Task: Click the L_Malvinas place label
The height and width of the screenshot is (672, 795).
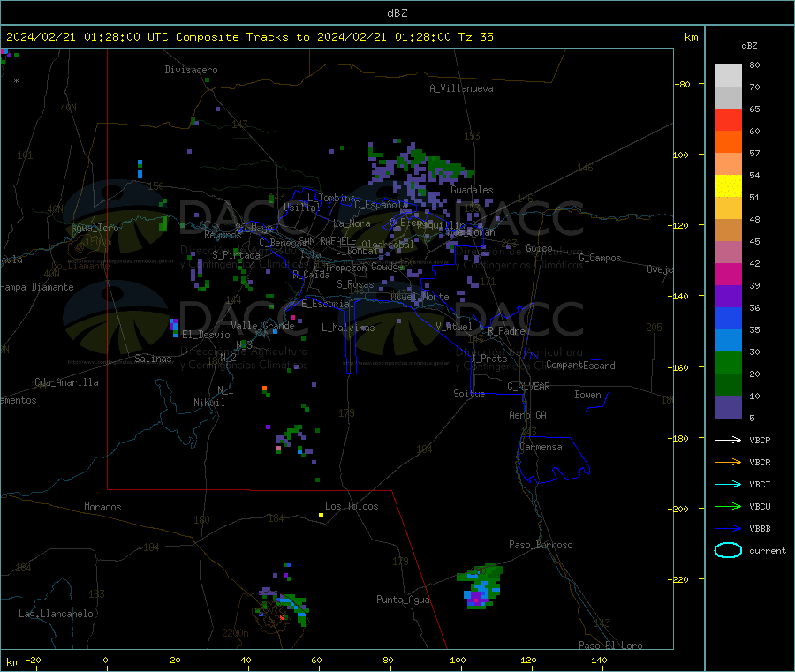Action: pos(348,328)
